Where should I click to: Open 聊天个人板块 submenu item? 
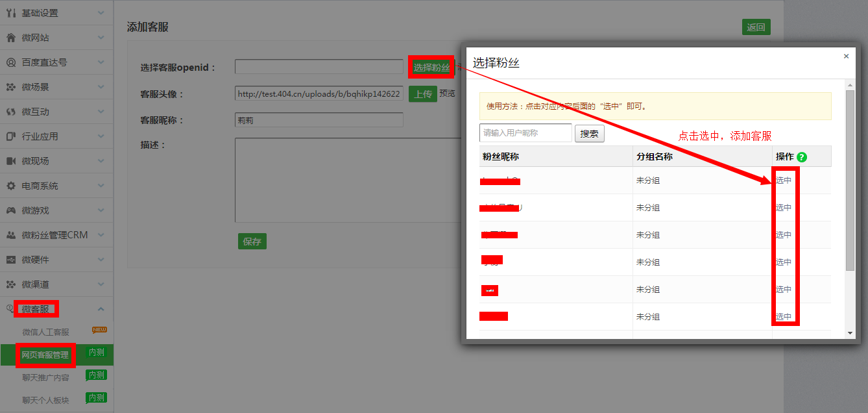click(45, 400)
